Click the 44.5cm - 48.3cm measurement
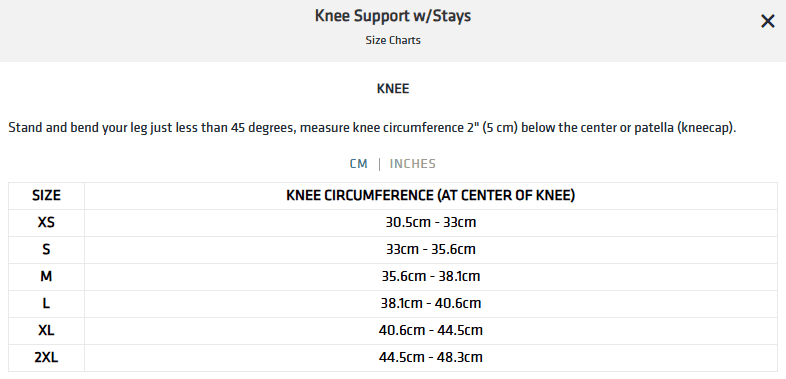The image size is (786, 379). [x=431, y=357]
